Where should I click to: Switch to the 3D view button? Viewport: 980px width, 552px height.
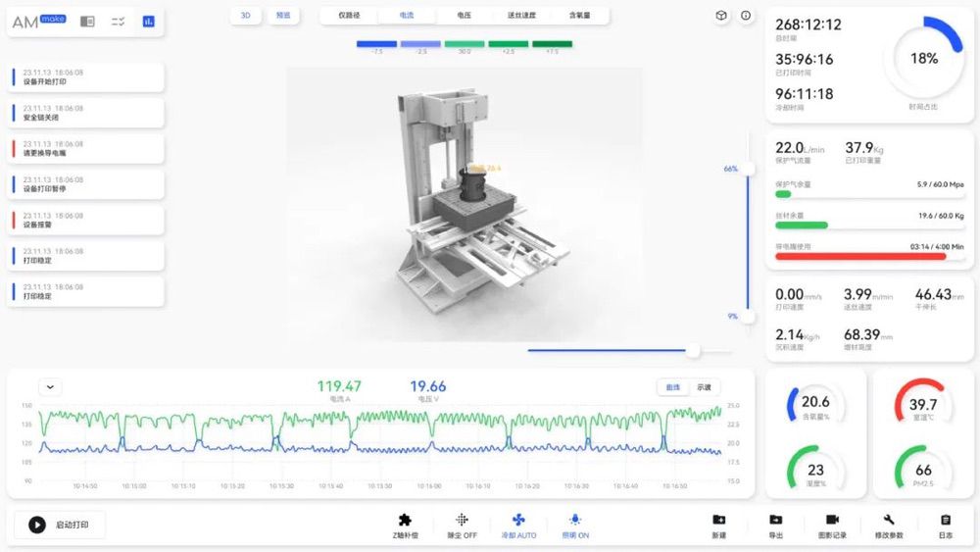point(246,16)
